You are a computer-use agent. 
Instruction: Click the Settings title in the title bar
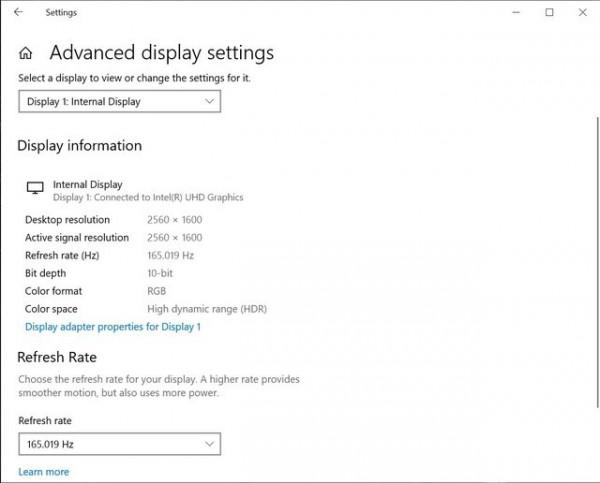pyautogui.click(x=61, y=13)
